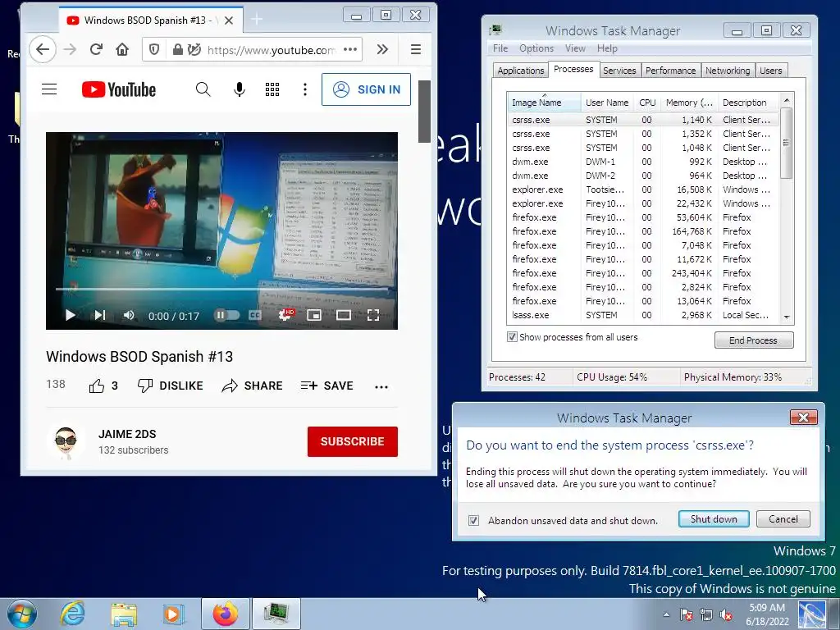This screenshot has width=840, height=630.
Task: Click the SIGN IN button on YouTube
Action: 367,89
